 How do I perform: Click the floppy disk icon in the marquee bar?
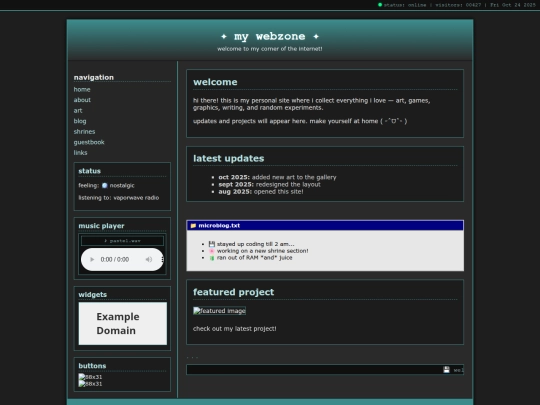446,370
